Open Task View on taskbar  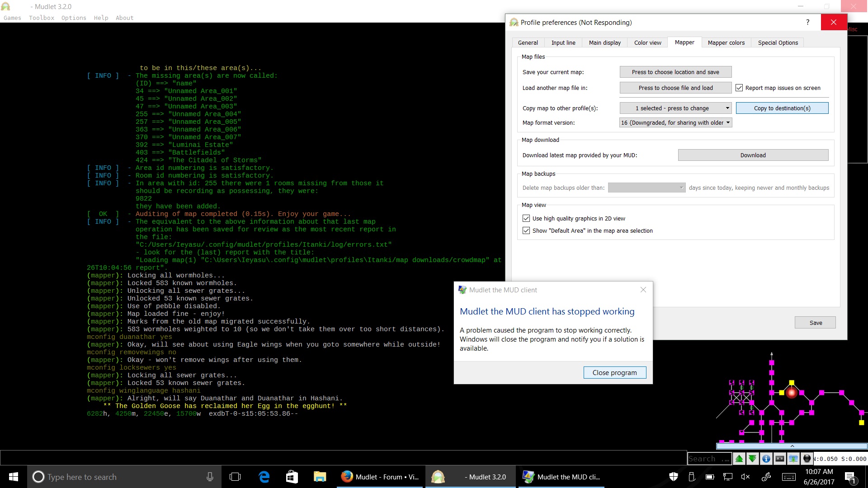pyautogui.click(x=235, y=477)
